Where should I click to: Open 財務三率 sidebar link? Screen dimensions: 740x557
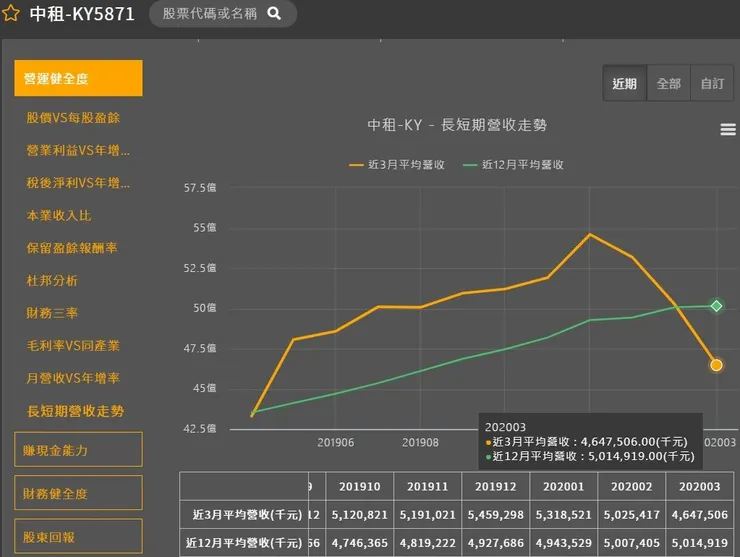(x=52, y=313)
